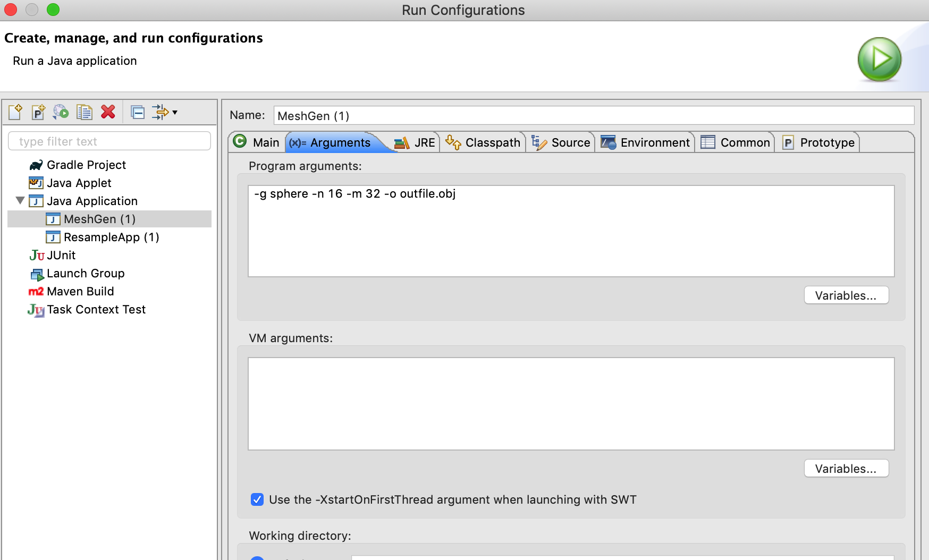
Task: Click the New prototype icon
Action: [38, 112]
